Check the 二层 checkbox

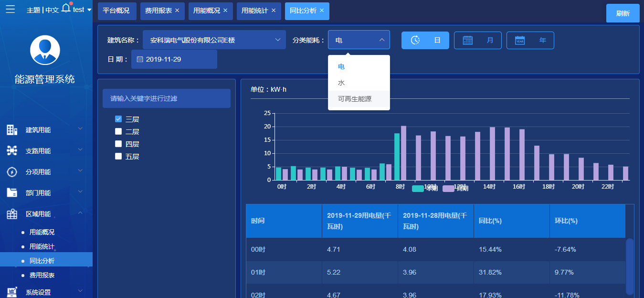tap(118, 131)
